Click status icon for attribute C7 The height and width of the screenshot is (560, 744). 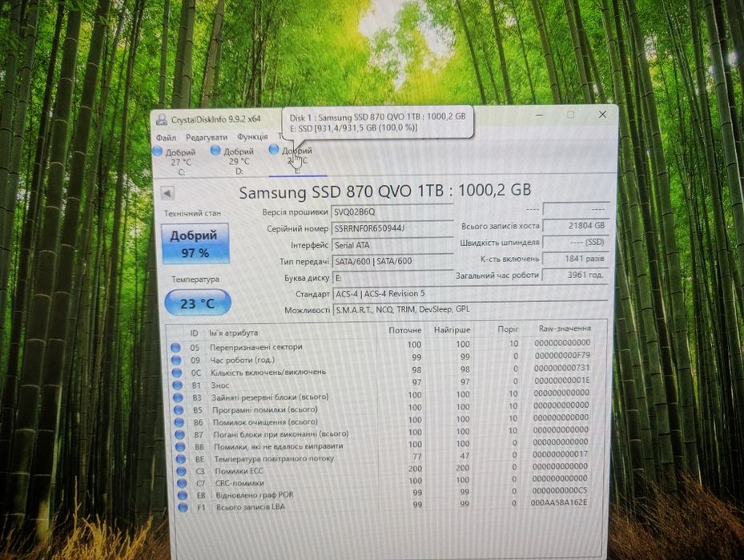click(182, 484)
